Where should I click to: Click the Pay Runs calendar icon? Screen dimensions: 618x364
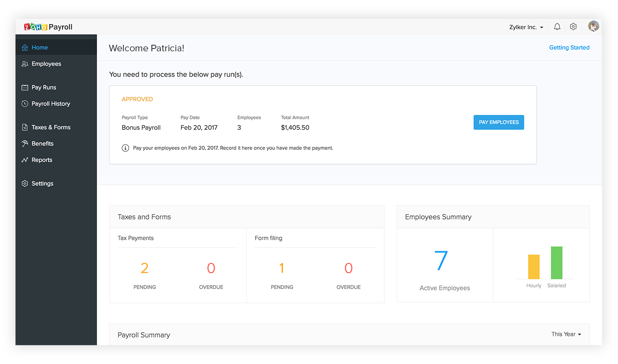point(25,88)
